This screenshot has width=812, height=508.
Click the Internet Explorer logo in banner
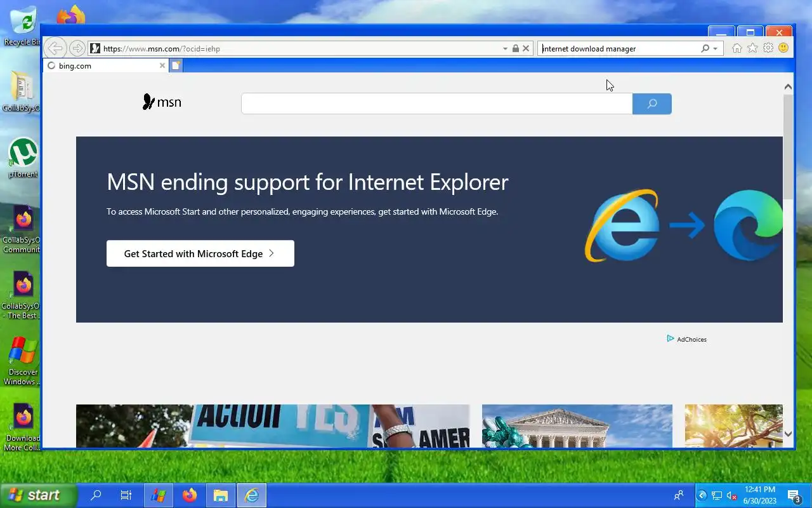622,225
